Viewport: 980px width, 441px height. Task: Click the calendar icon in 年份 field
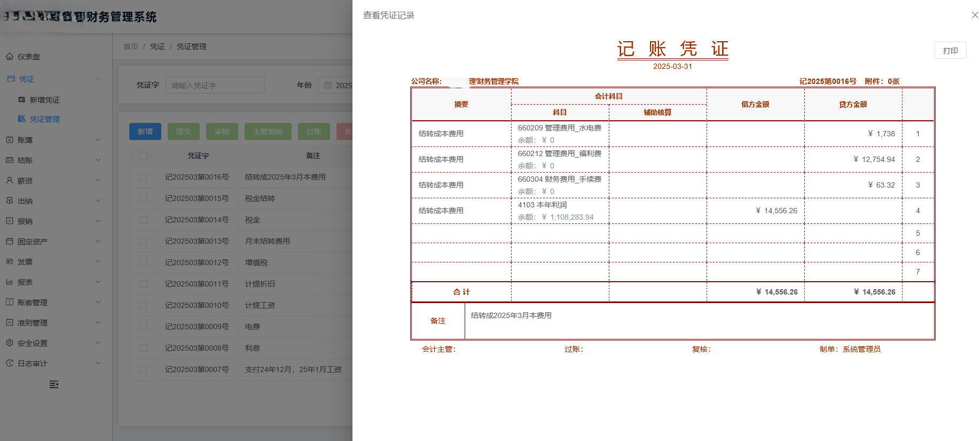[x=328, y=85]
